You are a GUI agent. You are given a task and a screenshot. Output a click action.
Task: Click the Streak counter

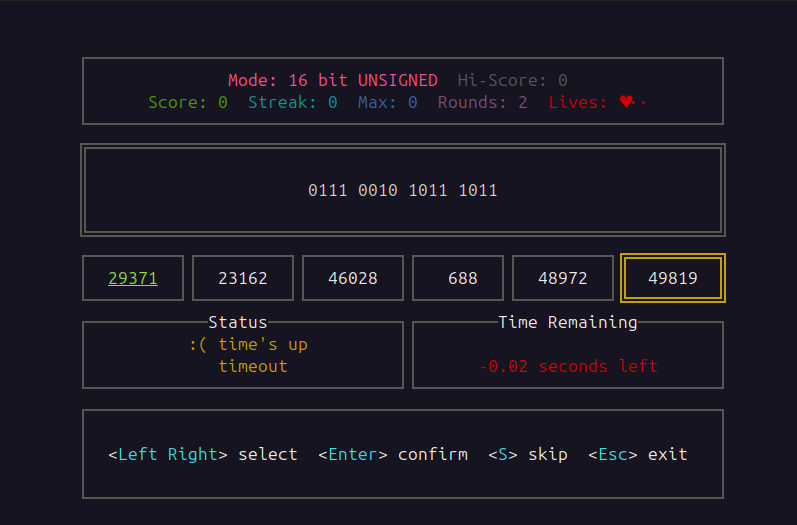[x=292, y=102]
